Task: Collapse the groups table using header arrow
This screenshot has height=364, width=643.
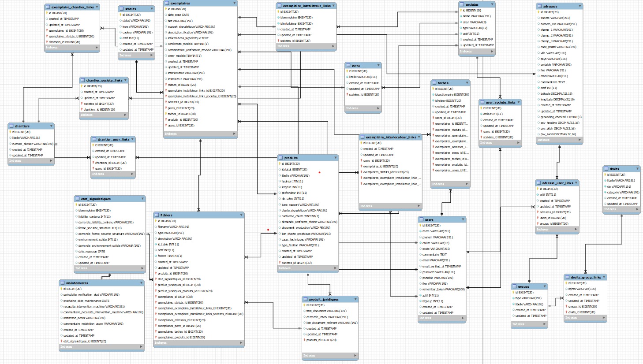Action: pos(545,286)
